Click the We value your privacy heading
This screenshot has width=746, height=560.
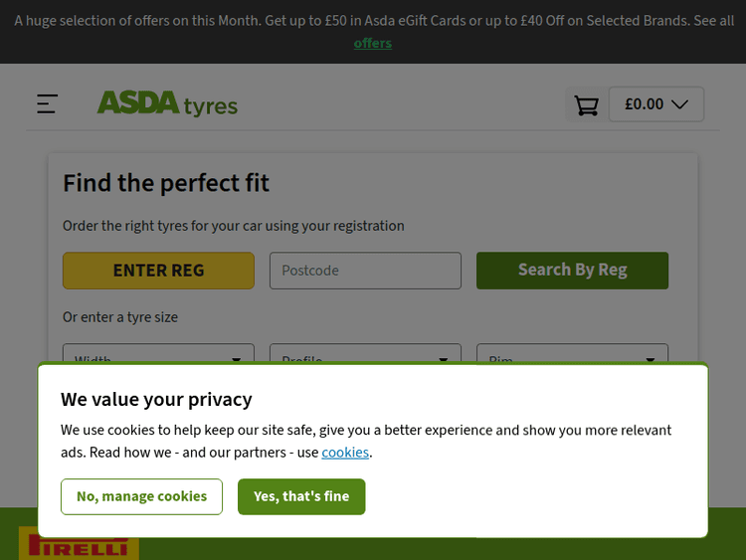tap(156, 399)
